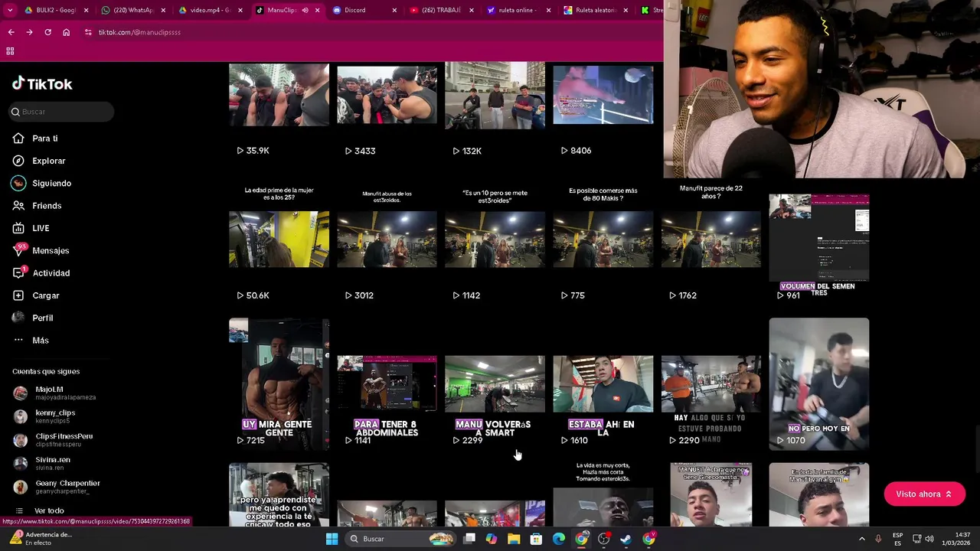Open Steam from taskbar
Screen dimensions: 980x551
626,539
